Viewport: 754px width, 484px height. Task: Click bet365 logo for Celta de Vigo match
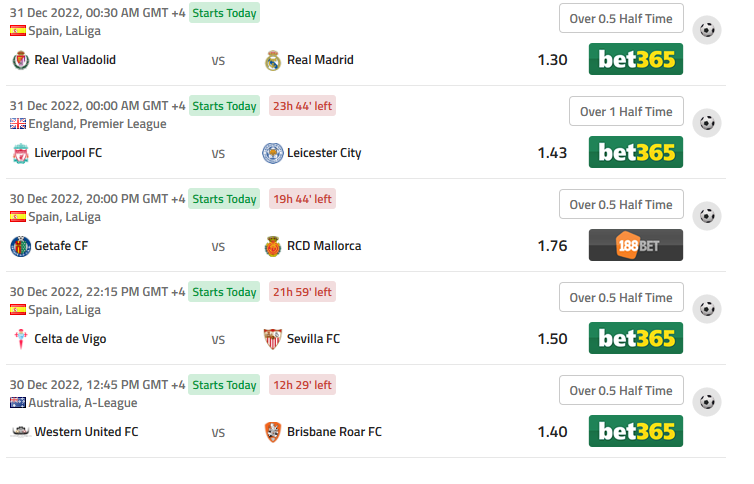636,338
